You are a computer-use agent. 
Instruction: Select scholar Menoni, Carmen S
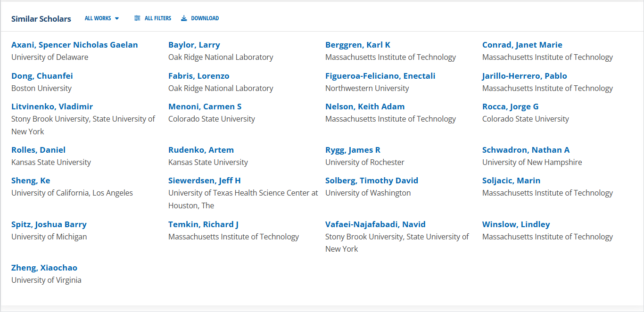[x=205, y=107]
